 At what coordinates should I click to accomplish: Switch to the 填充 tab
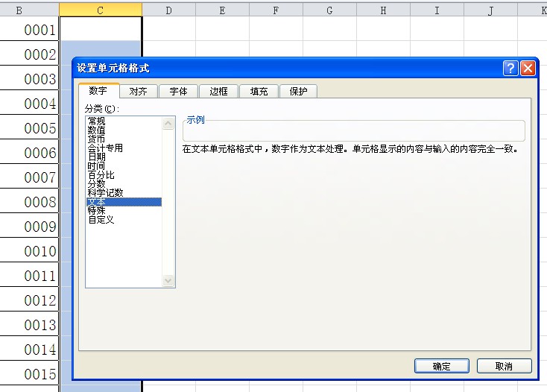[x=259, y=92]
